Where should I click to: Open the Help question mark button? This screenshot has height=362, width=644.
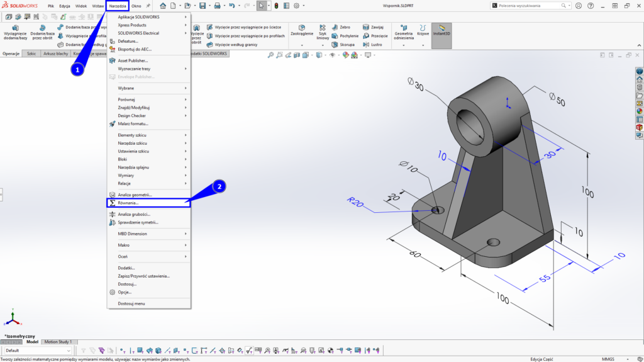coord(591,6)
